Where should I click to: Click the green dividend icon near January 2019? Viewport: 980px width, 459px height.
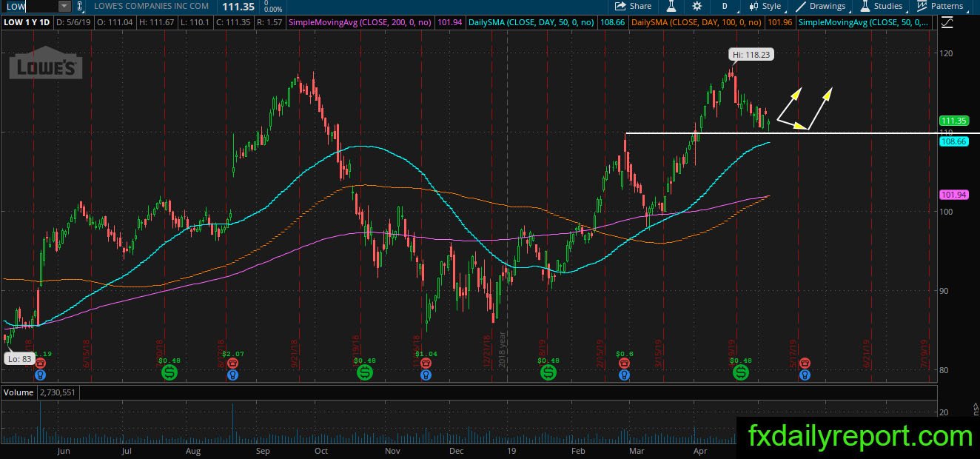pos(548,372)
